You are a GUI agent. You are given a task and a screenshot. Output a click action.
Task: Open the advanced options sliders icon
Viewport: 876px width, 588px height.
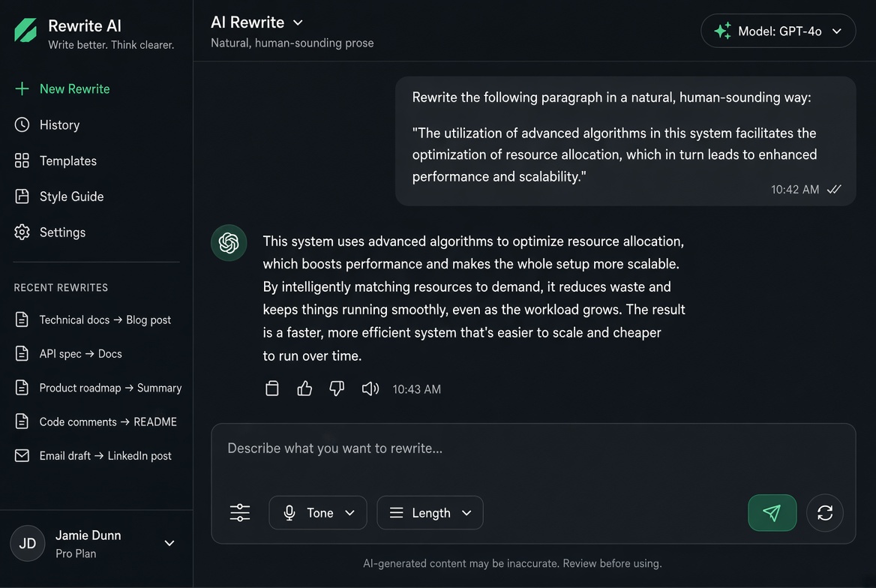(x=240, y=512)
